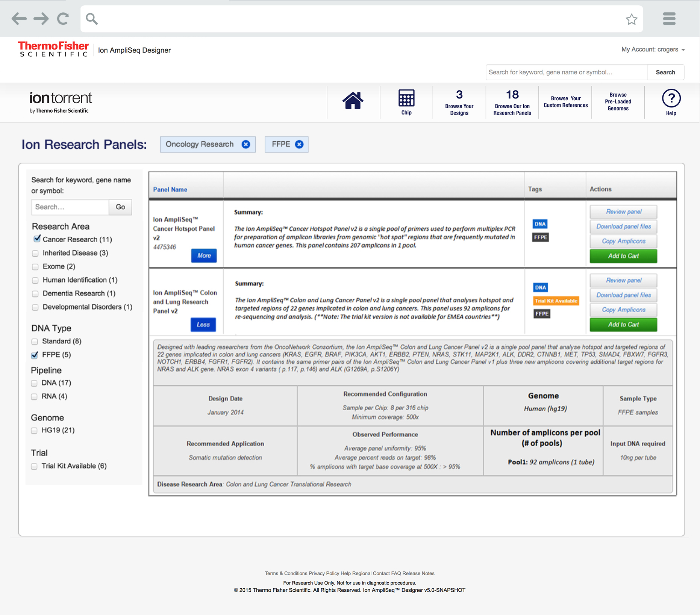Open Regional Contact footer link

[x=371, y=573]
